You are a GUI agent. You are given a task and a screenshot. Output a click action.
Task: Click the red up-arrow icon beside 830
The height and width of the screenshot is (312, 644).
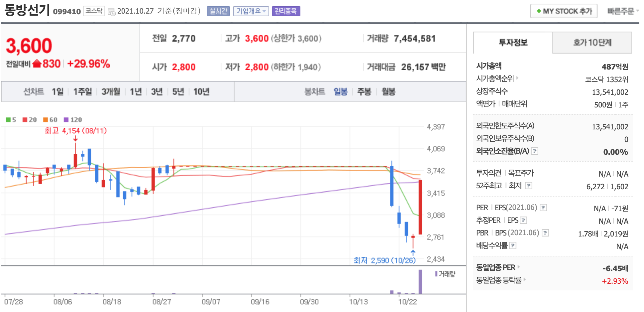tap(37, 63)
